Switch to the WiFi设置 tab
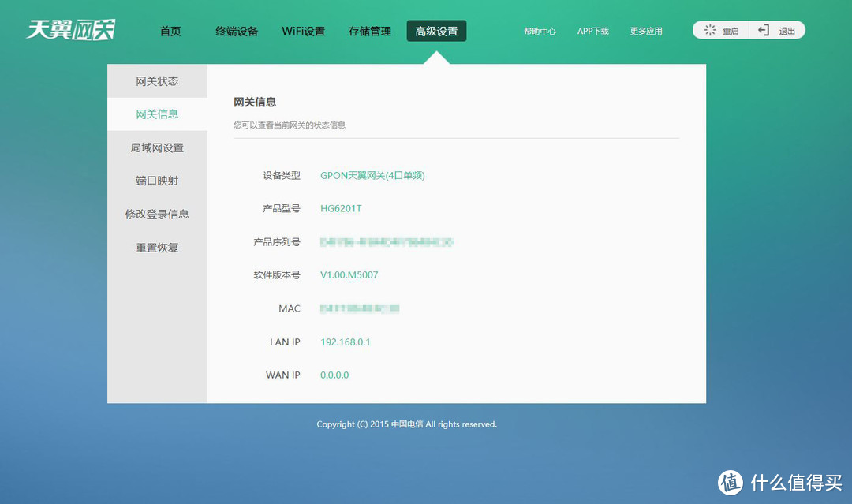This screenshot has height=504, width=852. tap(303, 31)
